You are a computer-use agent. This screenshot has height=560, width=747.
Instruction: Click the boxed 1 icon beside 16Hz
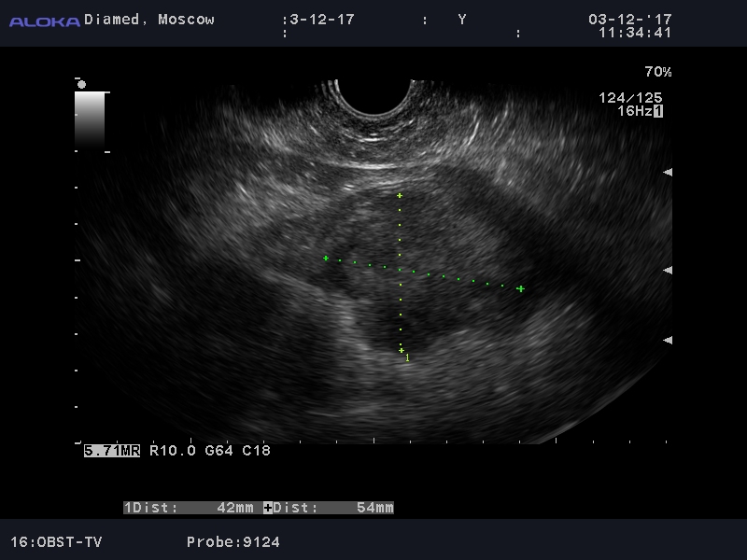click(x=658, y=111)
